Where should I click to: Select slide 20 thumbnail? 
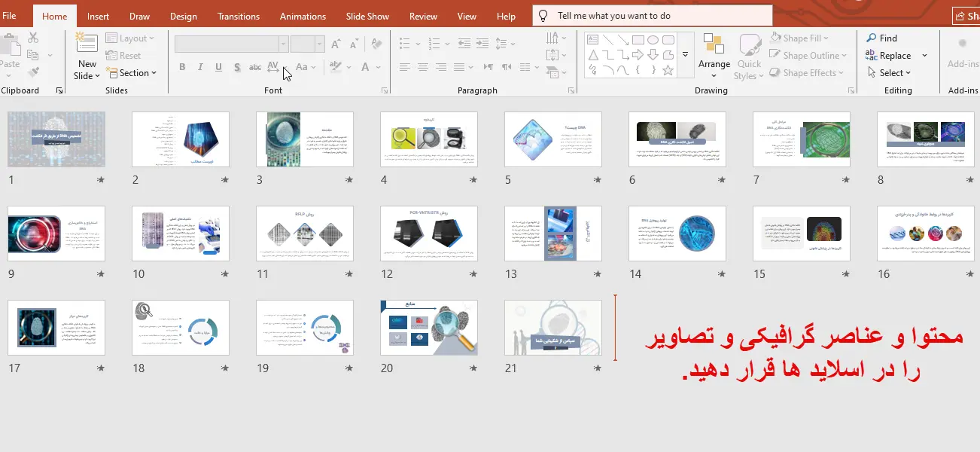tap(428, 328)
